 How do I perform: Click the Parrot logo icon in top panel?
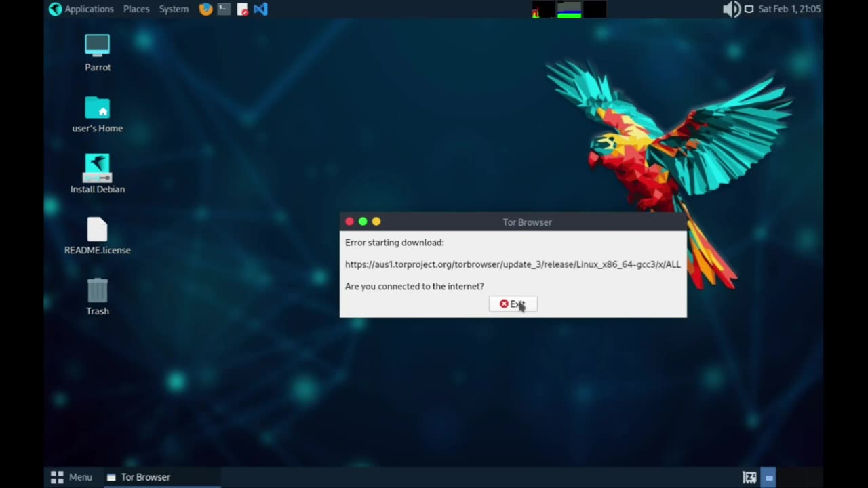pyautogui.click(x=55, y=9)
